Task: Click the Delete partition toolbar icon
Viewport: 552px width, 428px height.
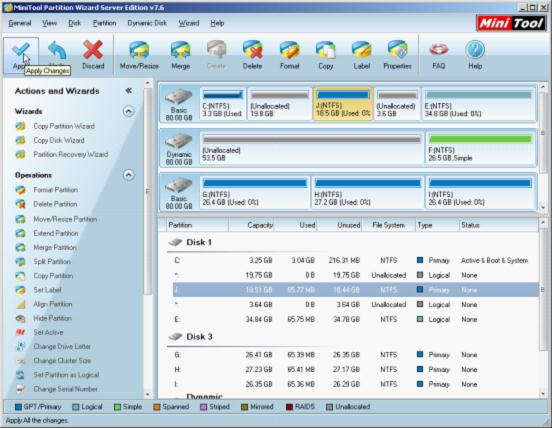Action: click(252, 50)
